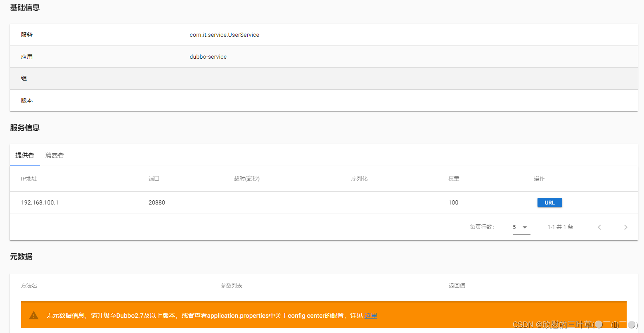Click the 每页行数 label
This screenshot has height=333, width=644.
pos(482,227)
